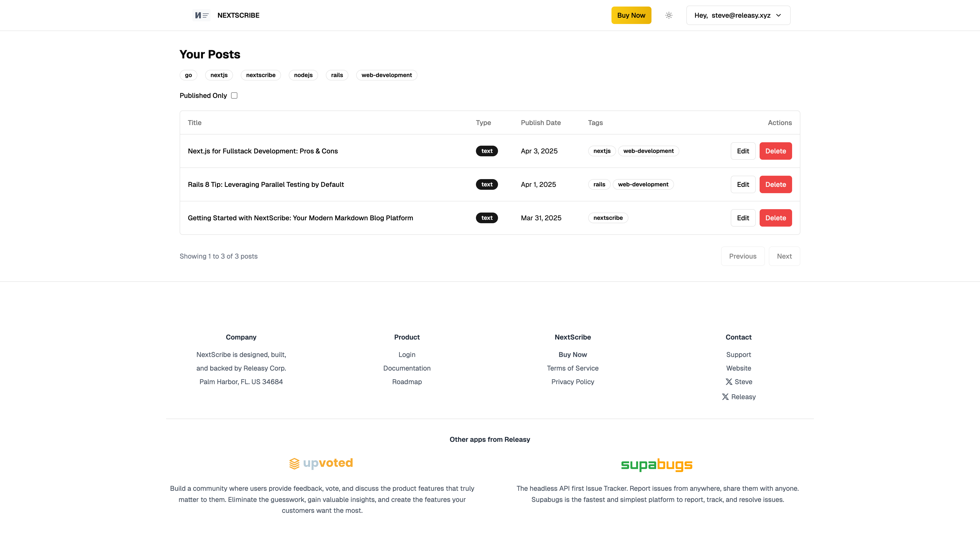Screen dimensions: 980x539
Task: Open the X Steve profile link
Action: coord(739,381)
